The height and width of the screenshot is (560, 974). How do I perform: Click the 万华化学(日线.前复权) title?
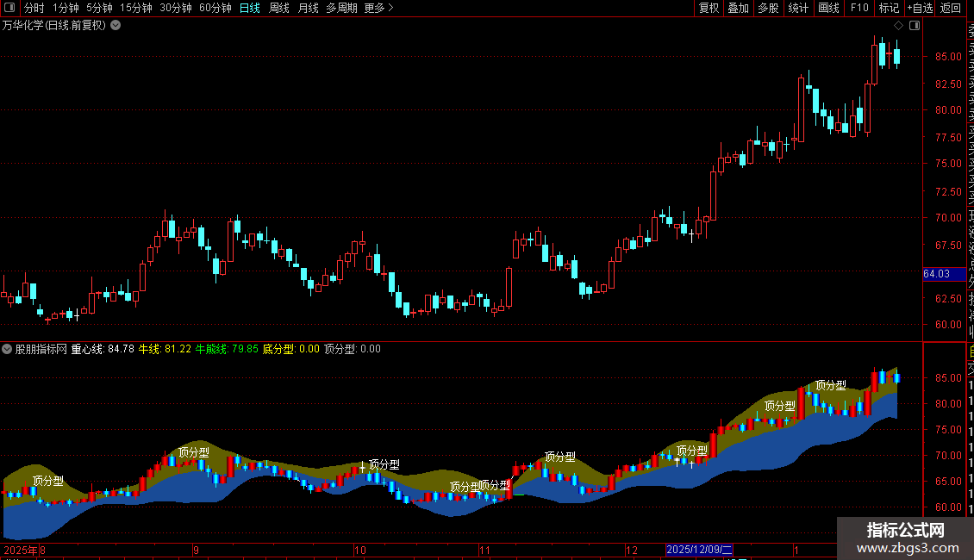click(54, 26)
